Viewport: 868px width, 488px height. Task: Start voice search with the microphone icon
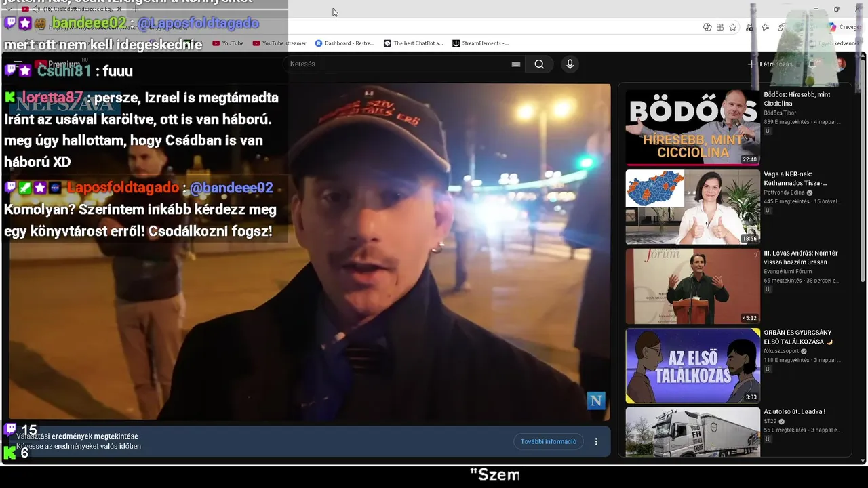click(570, 64)
